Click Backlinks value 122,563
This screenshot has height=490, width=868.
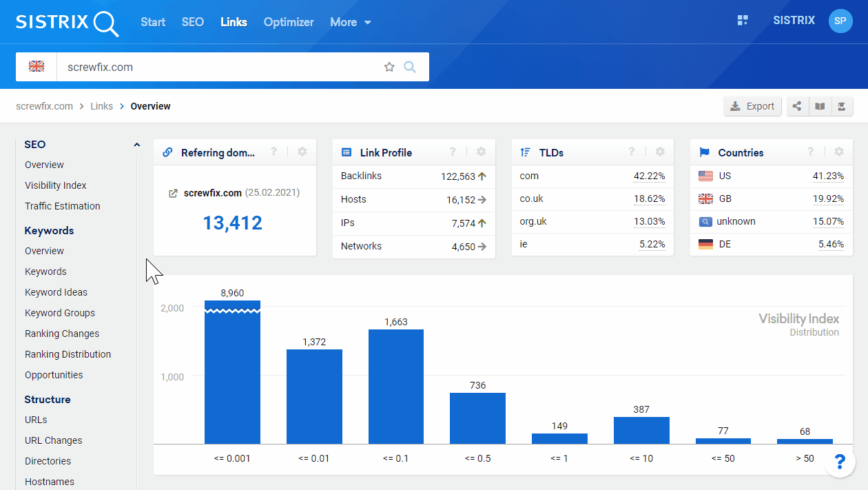(x=458, y=176)
